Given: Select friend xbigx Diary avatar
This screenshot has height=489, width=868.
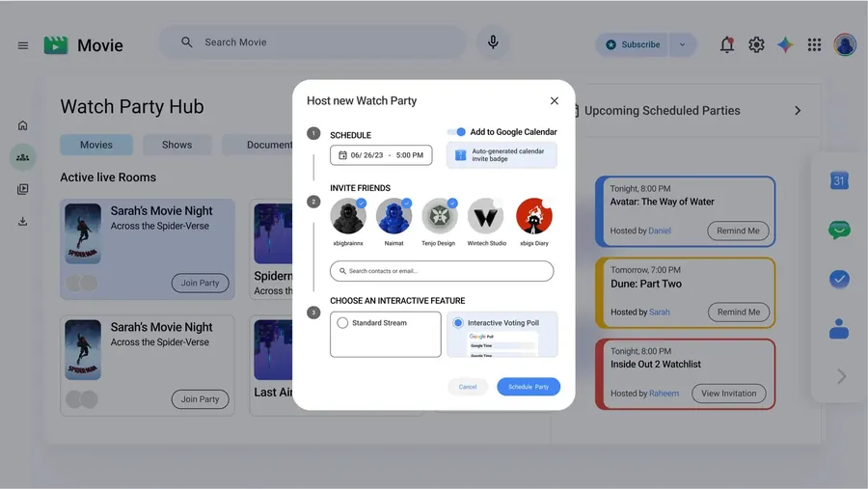Looking at the screenshot, I should (534, 216).
